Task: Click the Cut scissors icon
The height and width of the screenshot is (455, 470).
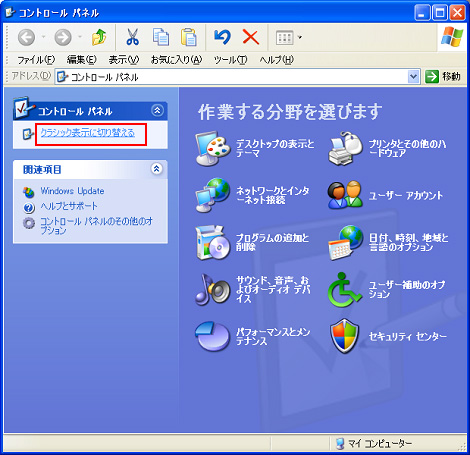Action: (x=132, y=37)
